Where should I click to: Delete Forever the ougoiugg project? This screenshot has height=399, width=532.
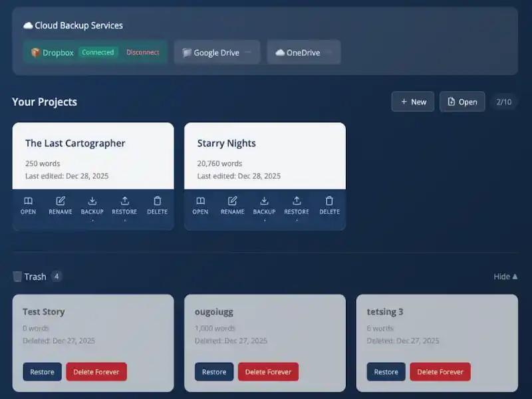(x=268, y=372)
